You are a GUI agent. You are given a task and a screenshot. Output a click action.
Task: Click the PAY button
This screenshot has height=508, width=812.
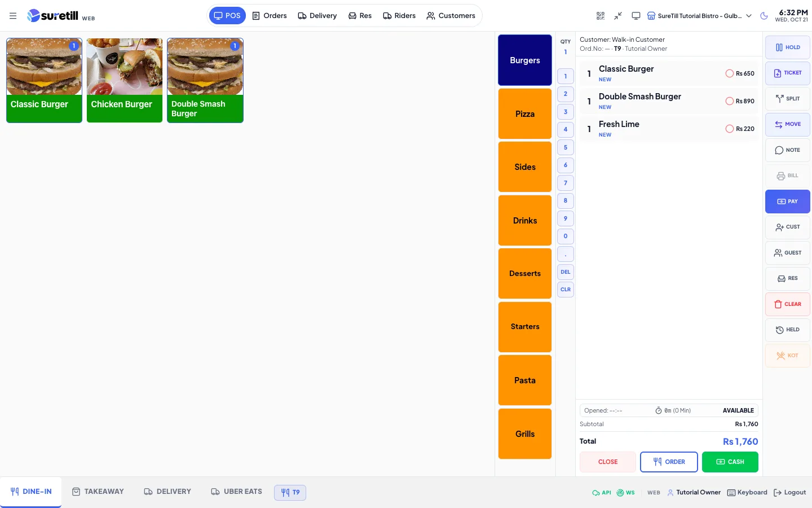point(788,202)
